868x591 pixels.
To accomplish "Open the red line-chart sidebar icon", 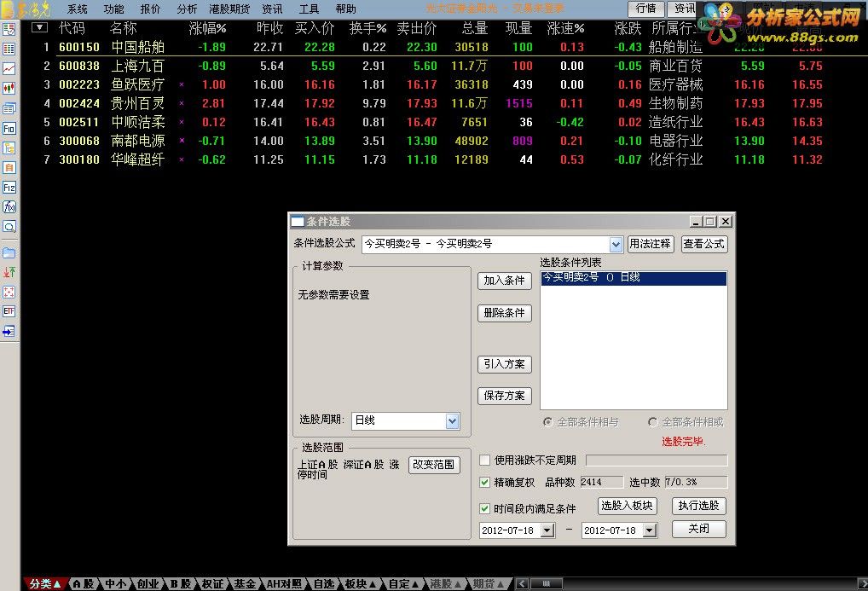I will coord(9,69).
